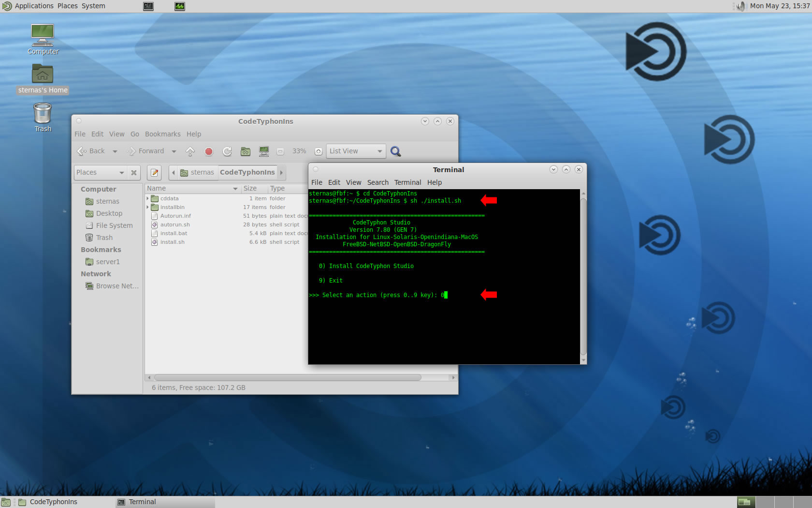
Task: Sort by Type column header
Action: coord(288,188)
